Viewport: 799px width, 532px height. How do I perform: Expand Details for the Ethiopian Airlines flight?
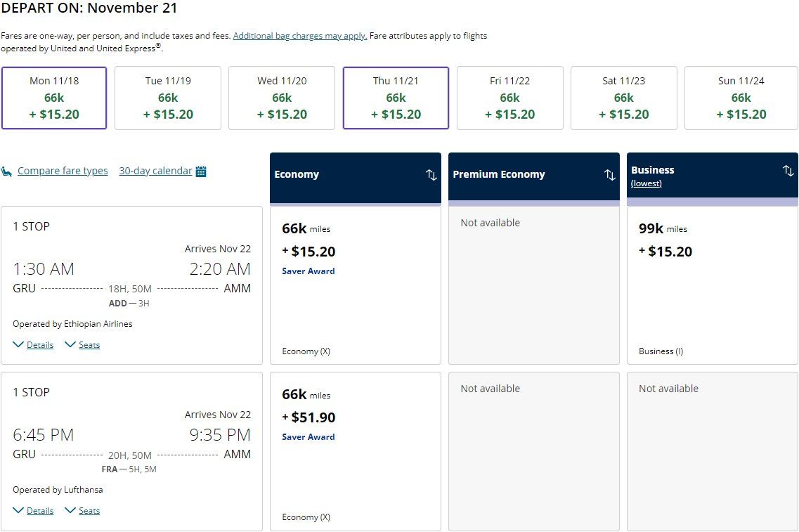39,345
